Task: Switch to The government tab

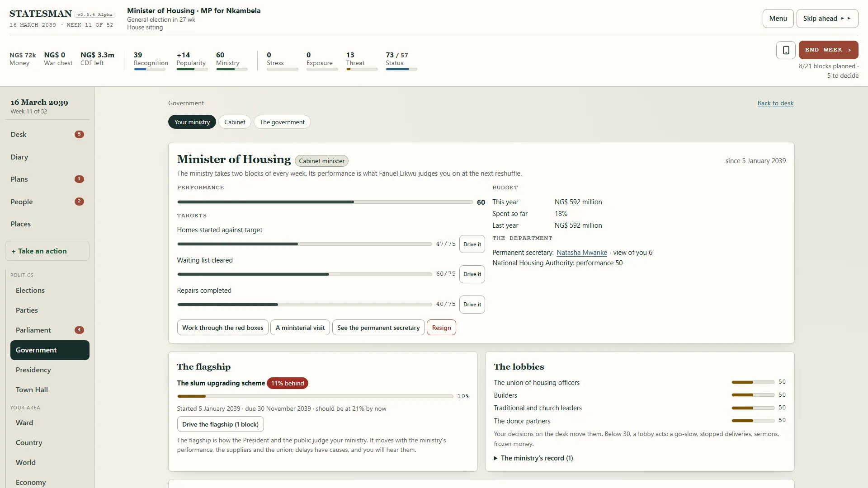Action: 282,122
